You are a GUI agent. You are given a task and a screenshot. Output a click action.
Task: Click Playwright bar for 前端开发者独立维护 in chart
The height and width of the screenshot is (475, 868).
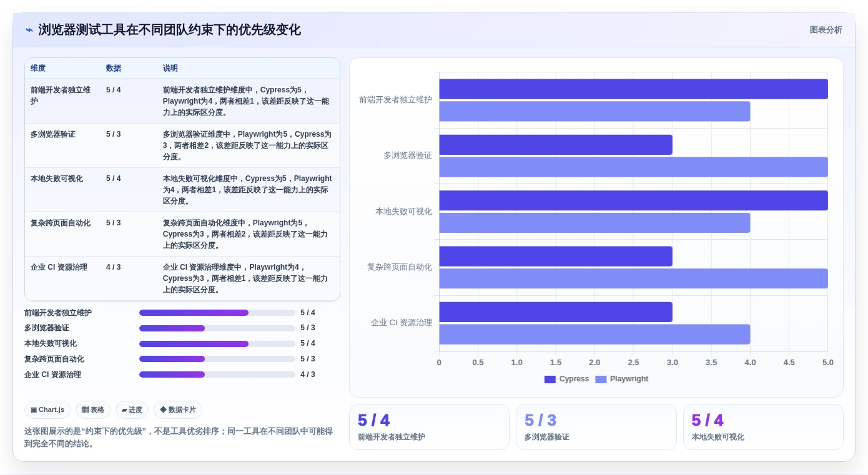click(x=594, y=112)
